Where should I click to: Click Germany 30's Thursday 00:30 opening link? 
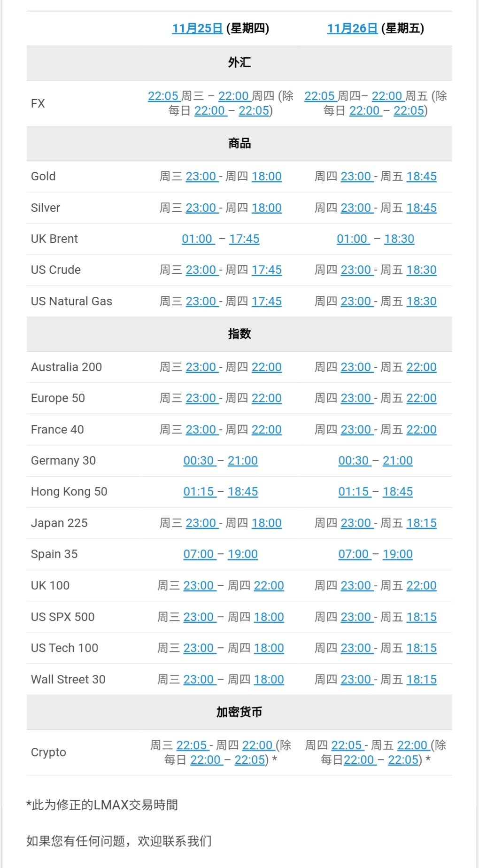[199, 461]
